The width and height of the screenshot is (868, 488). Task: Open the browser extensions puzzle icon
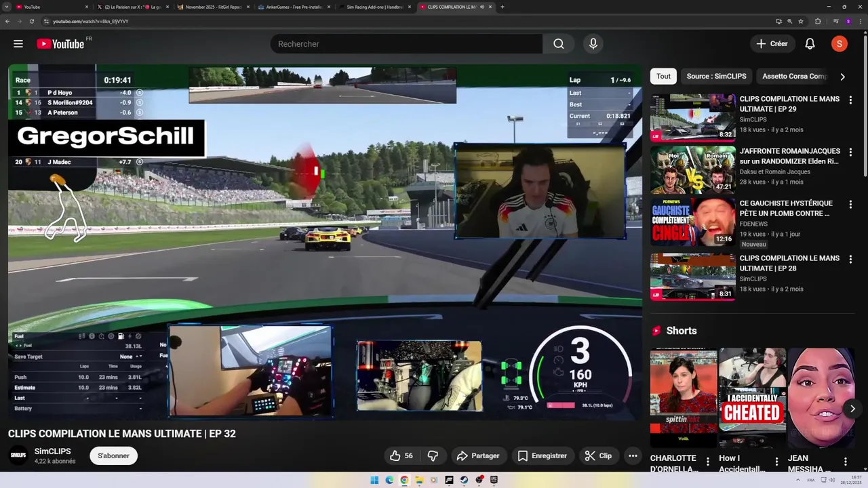click(x=818, y=21)
